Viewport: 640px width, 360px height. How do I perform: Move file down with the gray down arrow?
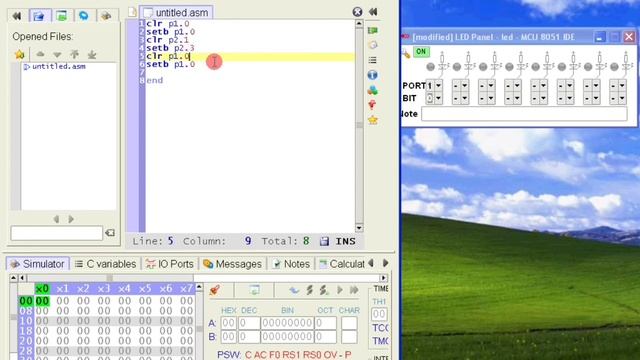coord(57,54)
